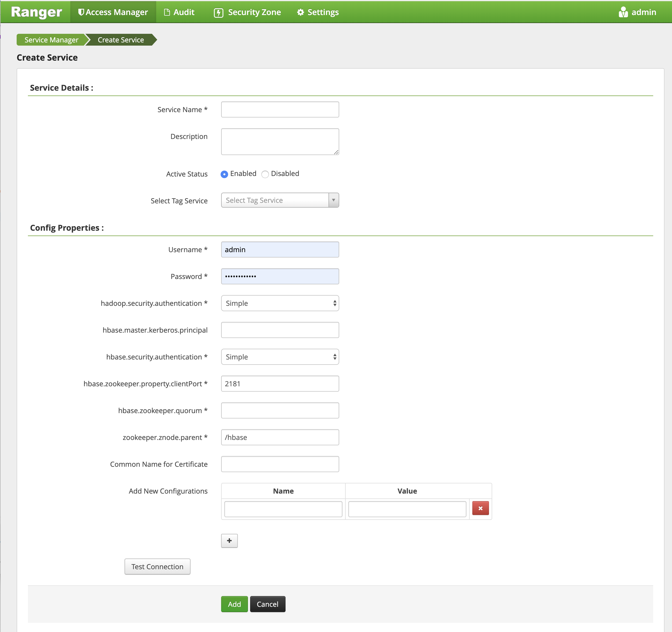Open hbase.security.authentication dropdown
672x632 pixels.
click(x=280, y=357)
